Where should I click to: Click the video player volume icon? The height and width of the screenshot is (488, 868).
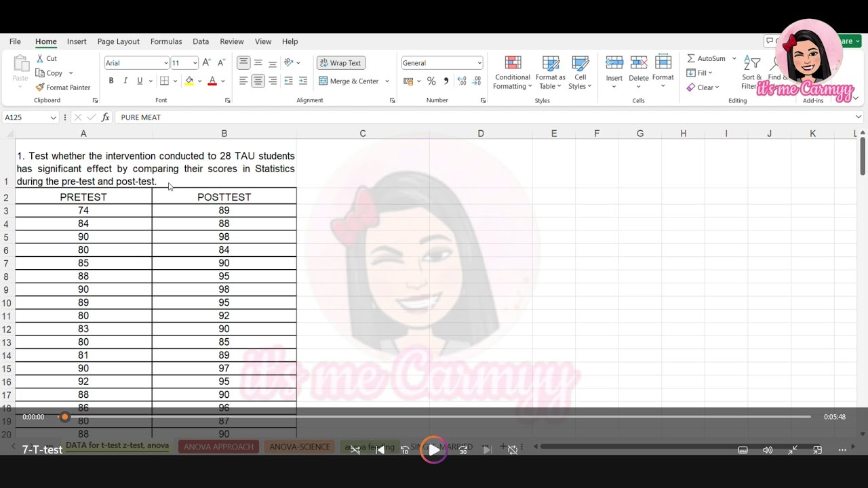pos(768,450)
